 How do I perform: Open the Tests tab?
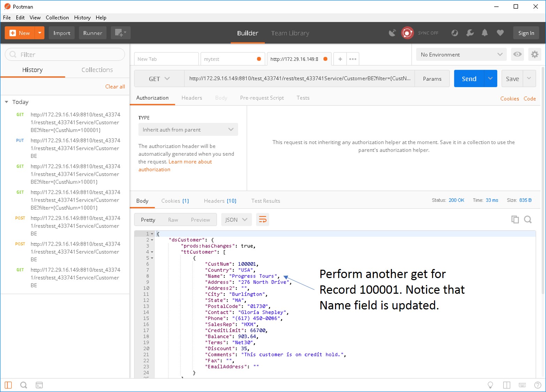point(303,98)
